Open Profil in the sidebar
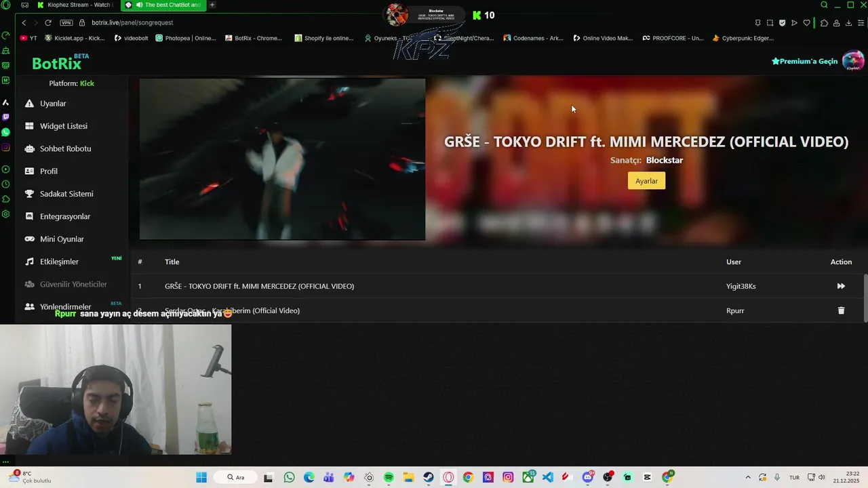This screenshot has height=488, width=868. pos(41,171)
